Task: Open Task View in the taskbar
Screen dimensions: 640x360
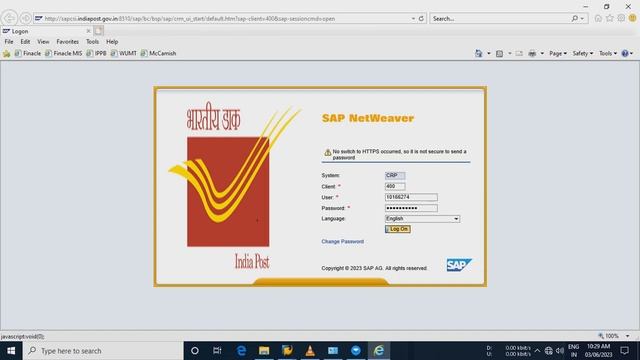Action: point(217,351)
